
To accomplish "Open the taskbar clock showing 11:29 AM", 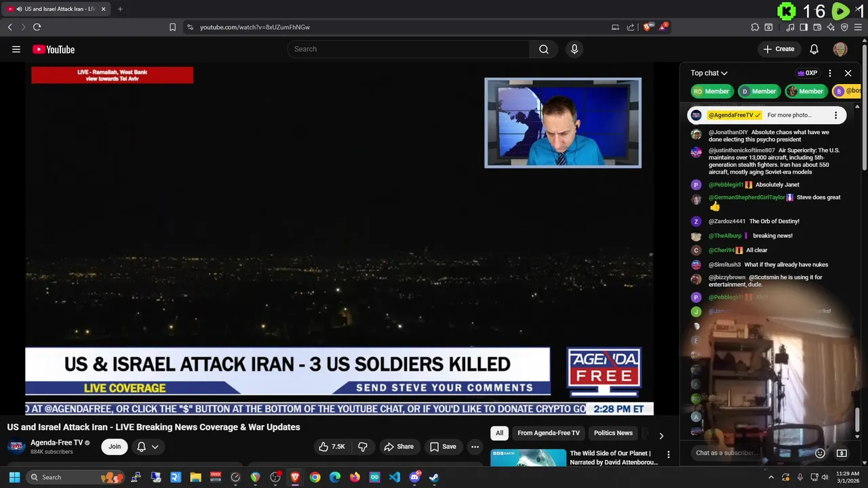I will click(x=847, y=477).
